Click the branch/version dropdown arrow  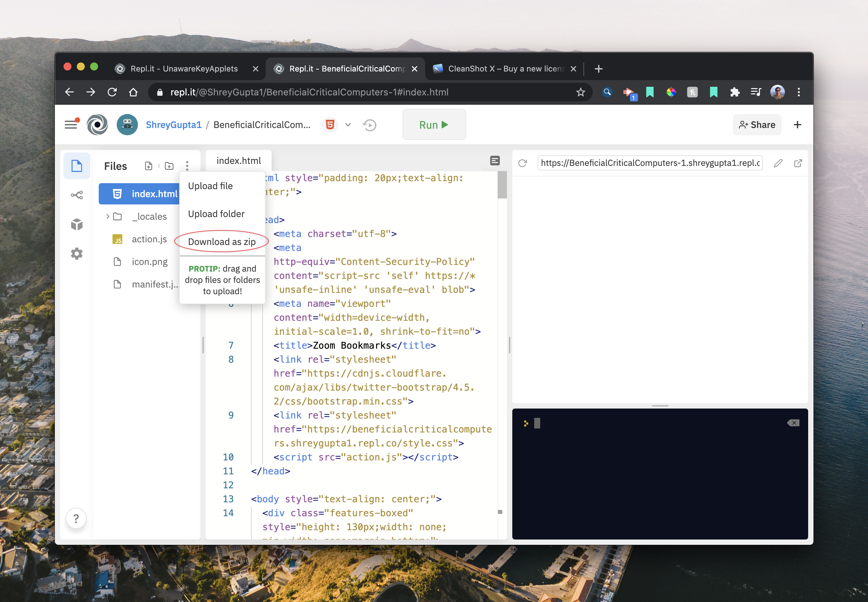348,125
